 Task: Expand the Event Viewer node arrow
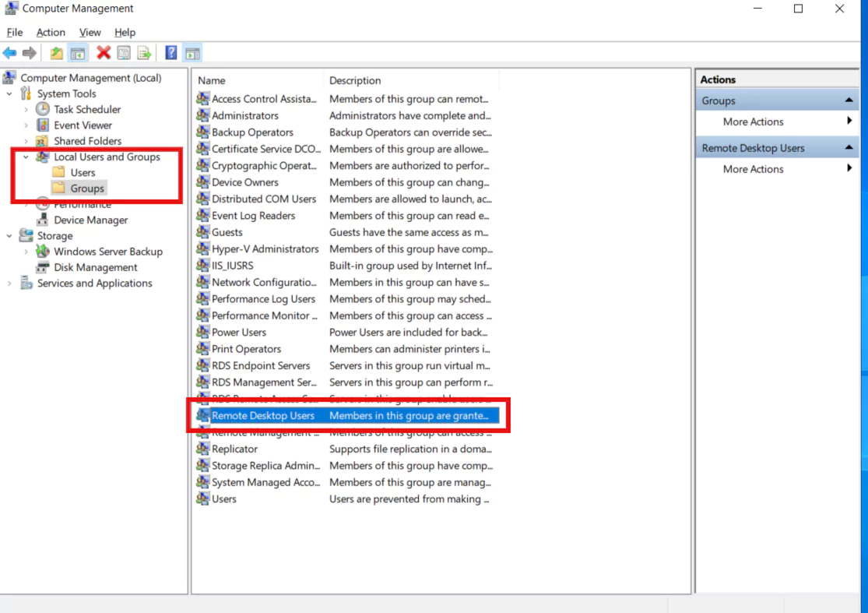click(x=26, y=125)
